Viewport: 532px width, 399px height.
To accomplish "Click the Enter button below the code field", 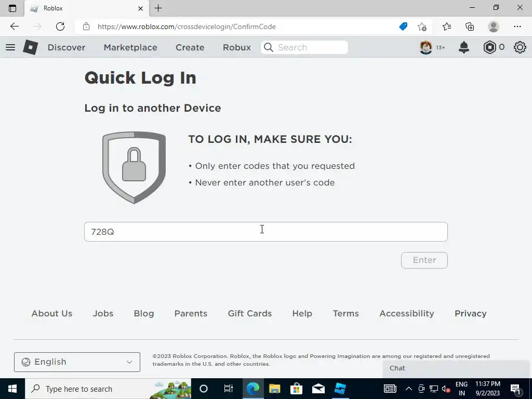I will tap(424, 260).
